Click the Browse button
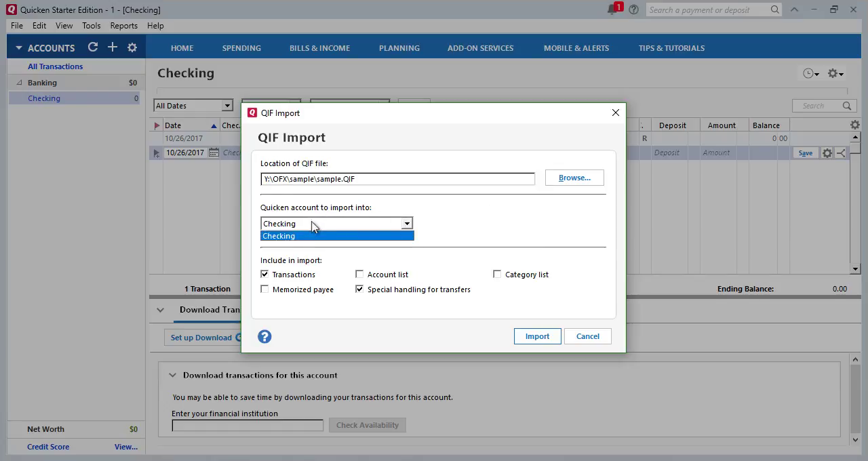The height and width of the screenshot is (461, 868). click(574, 178)
